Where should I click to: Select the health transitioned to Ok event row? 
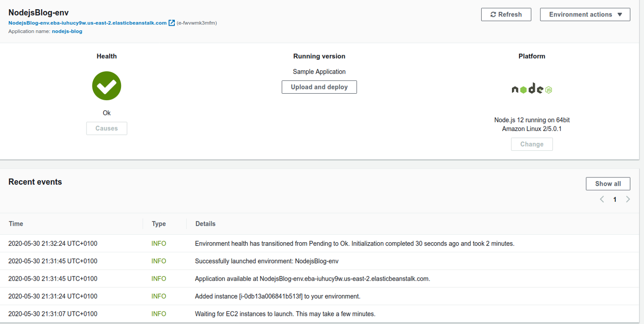point(354,244)
